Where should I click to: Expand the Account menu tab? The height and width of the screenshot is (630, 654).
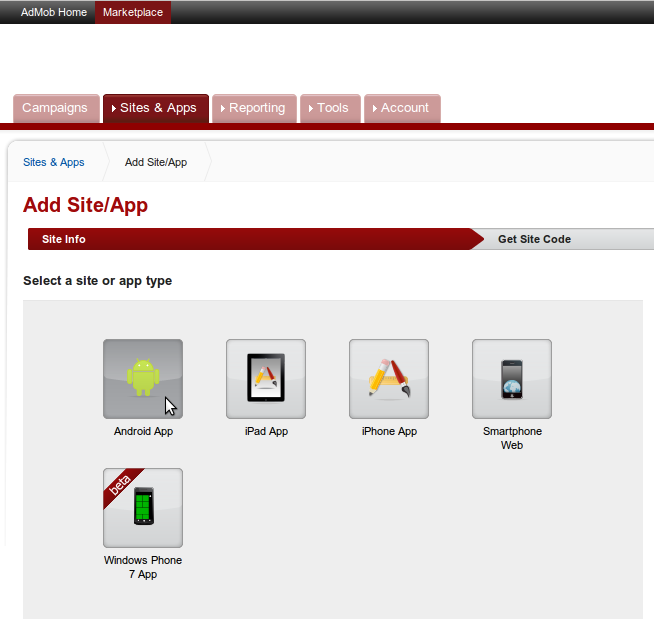click(402, 108)
